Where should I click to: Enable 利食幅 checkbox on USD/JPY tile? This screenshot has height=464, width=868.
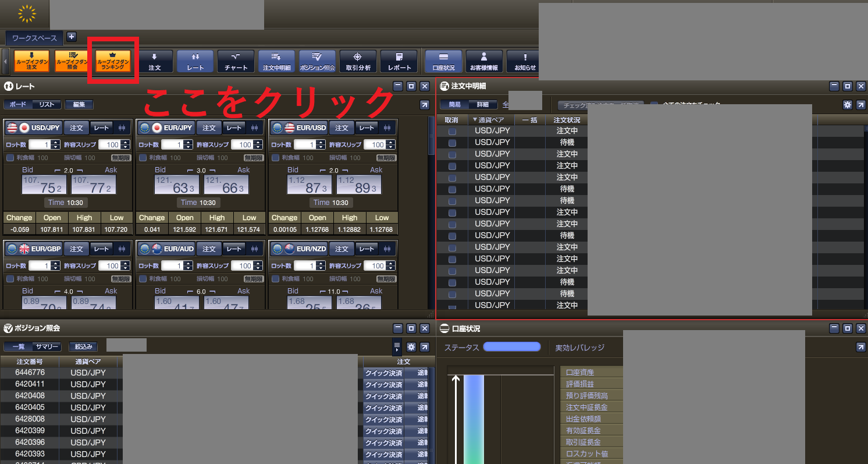[10, 158]
